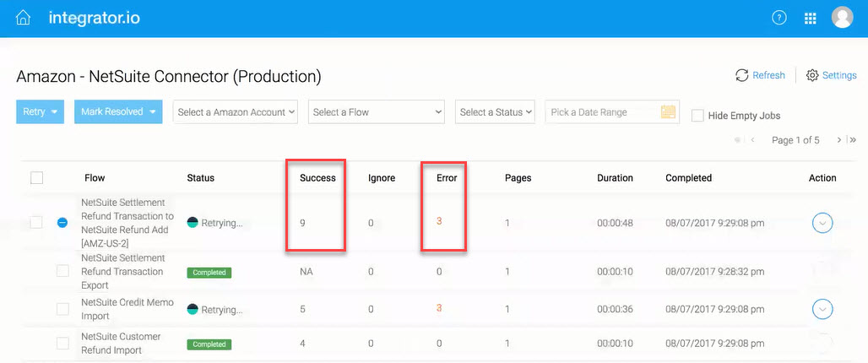
Task: Click the Pick a Date Range field
Action: point(612,111)
